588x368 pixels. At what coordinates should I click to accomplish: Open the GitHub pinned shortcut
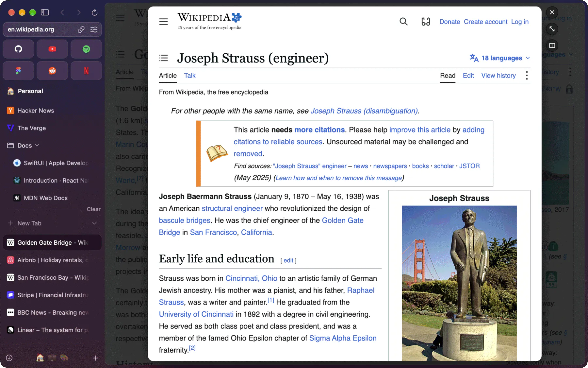[x=18, y=49]
